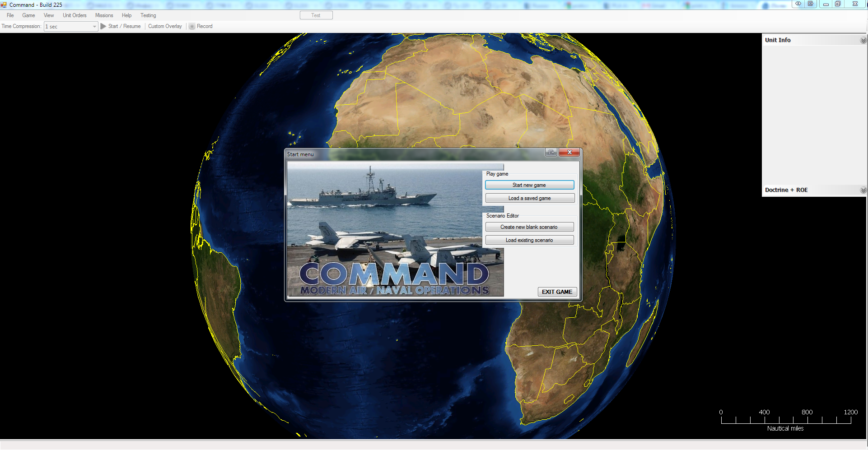This screenshot has height=450, width=868.
Task: Open the Help menu
Action: coord(126,15)
